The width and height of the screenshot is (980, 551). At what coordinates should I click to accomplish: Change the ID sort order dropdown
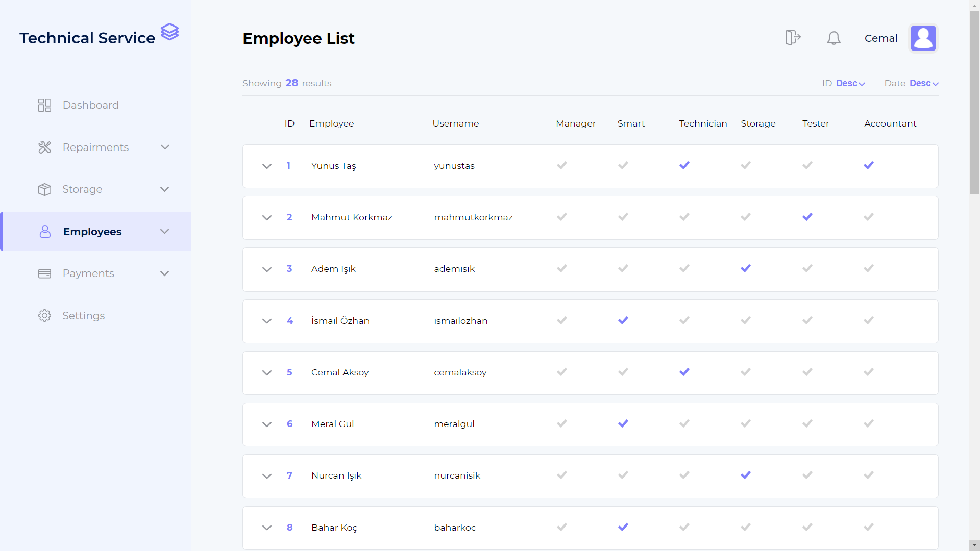[850, 83]
